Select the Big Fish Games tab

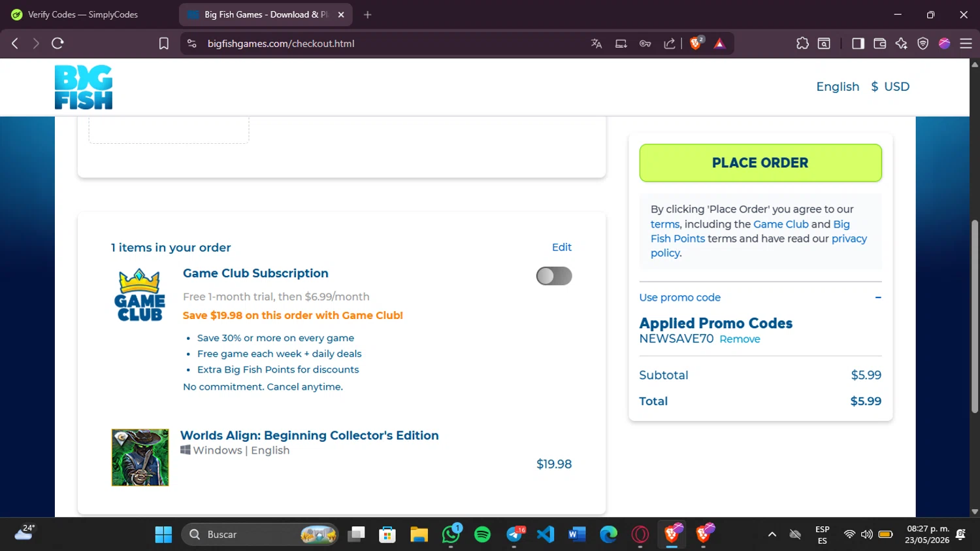pos(266,14)
